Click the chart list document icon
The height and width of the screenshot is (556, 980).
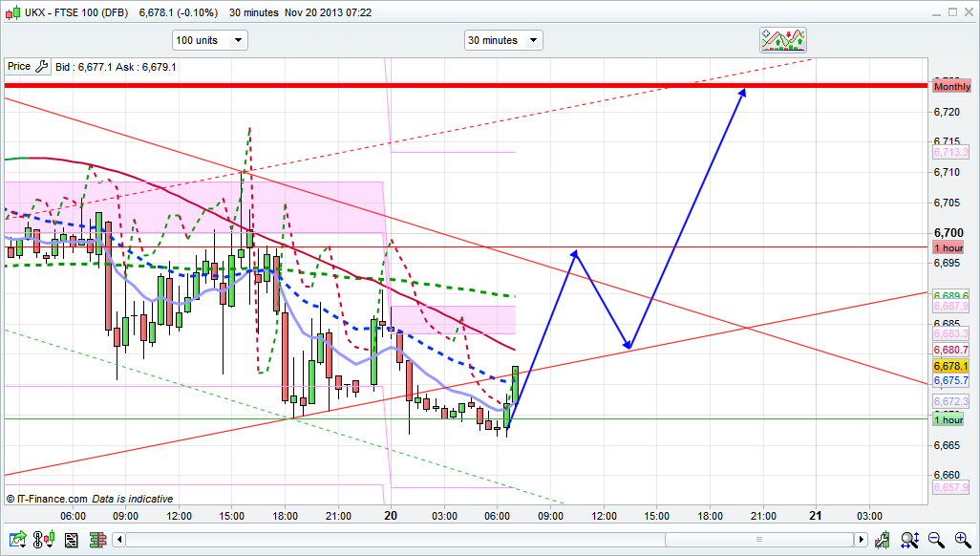71,540
